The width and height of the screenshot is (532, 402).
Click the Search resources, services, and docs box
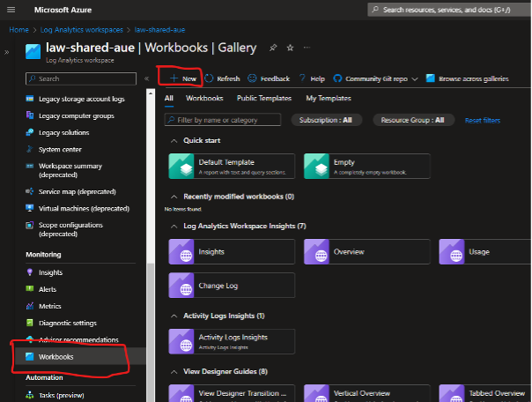click(449, 10)
